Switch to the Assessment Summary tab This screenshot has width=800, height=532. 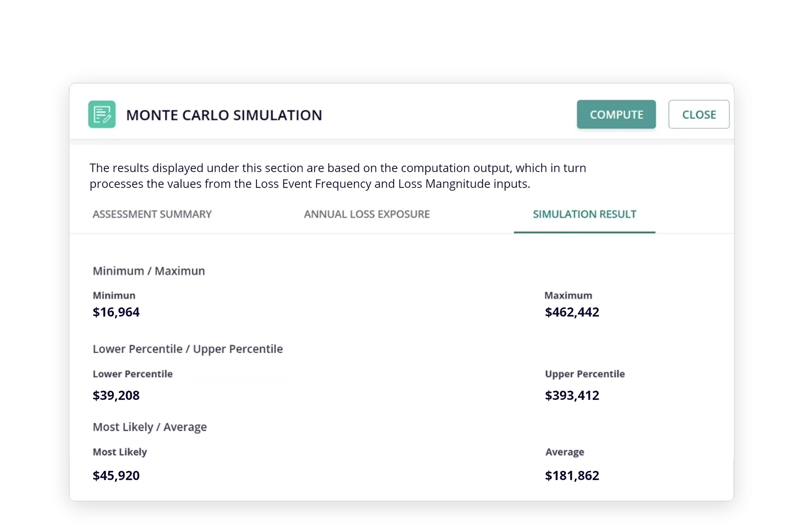(x=152, y=214)
